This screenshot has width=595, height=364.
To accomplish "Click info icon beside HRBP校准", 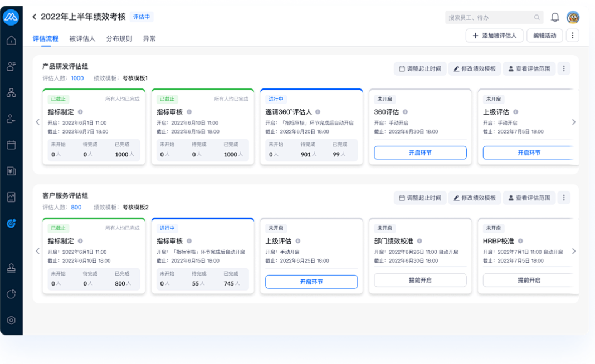I will pos(520,241).
